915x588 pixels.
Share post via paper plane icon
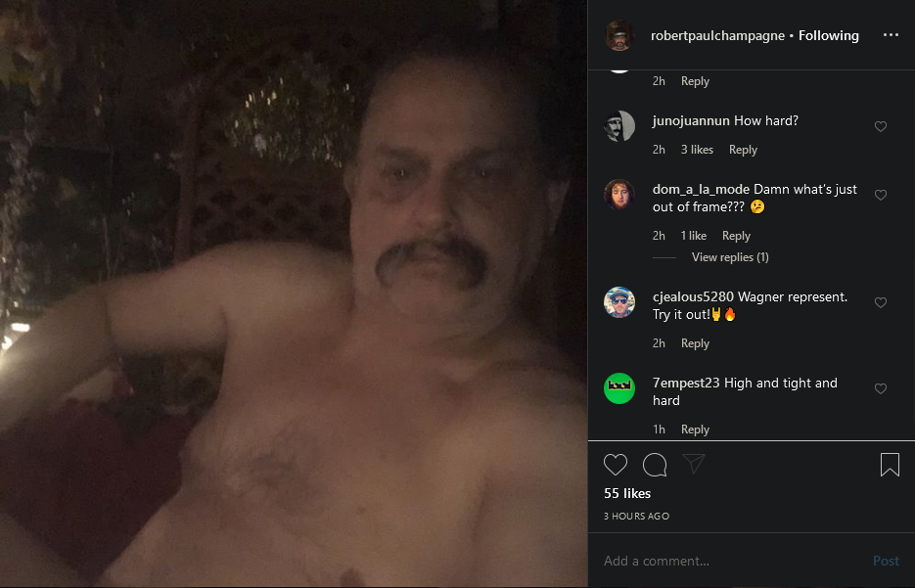tap(694, 464)
